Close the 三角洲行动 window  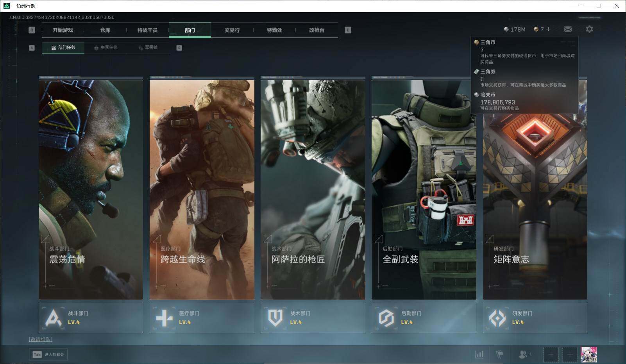(617, 6)
